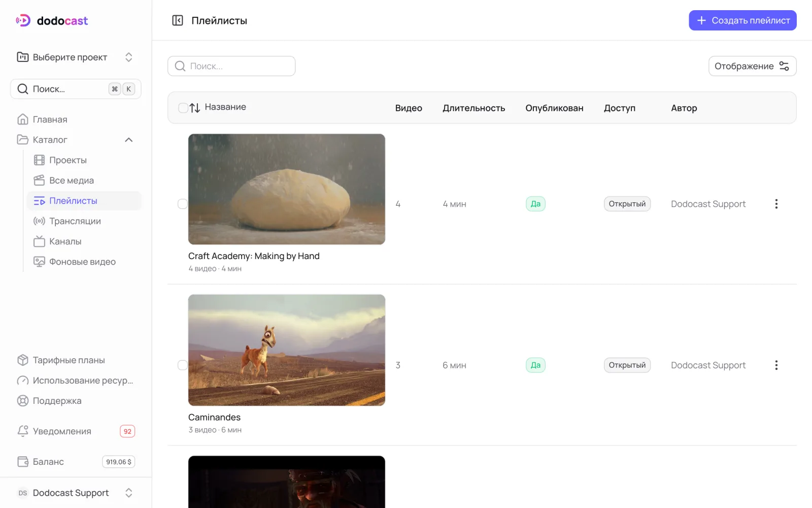
Task: Click the 919,06 $ balance badge
Action: click(119, 462)
